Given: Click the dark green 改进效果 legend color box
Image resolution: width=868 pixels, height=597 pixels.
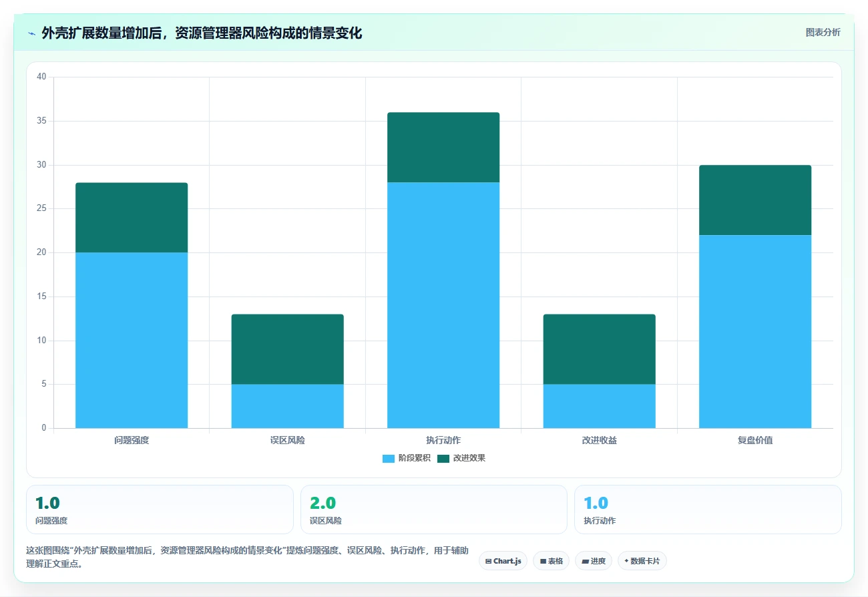Looking at the screenshot, I should [443, 458].
